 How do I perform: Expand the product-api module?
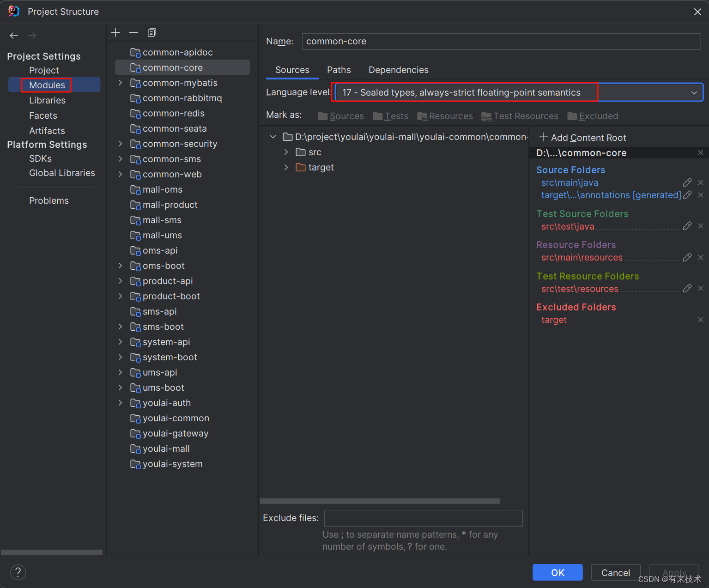[121, 281]
